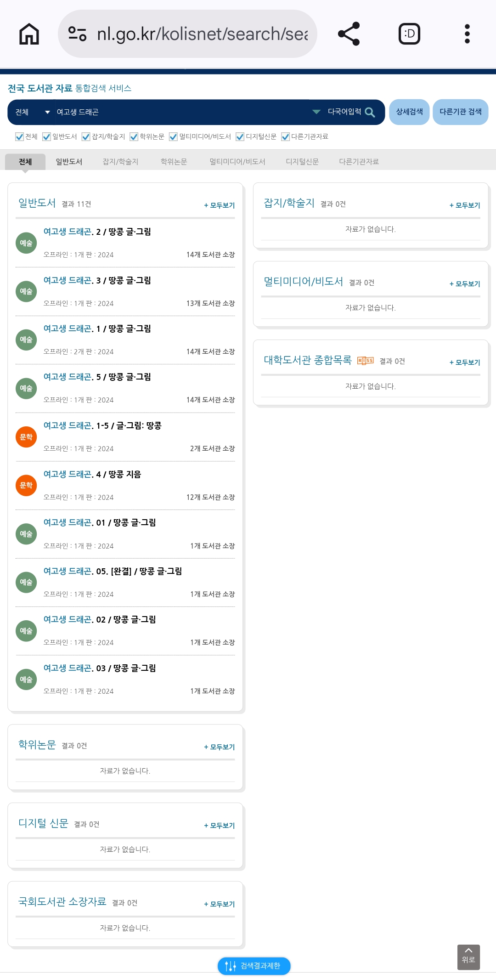Switch to the 멀티미디어/비도서 tab

[237, 162]
